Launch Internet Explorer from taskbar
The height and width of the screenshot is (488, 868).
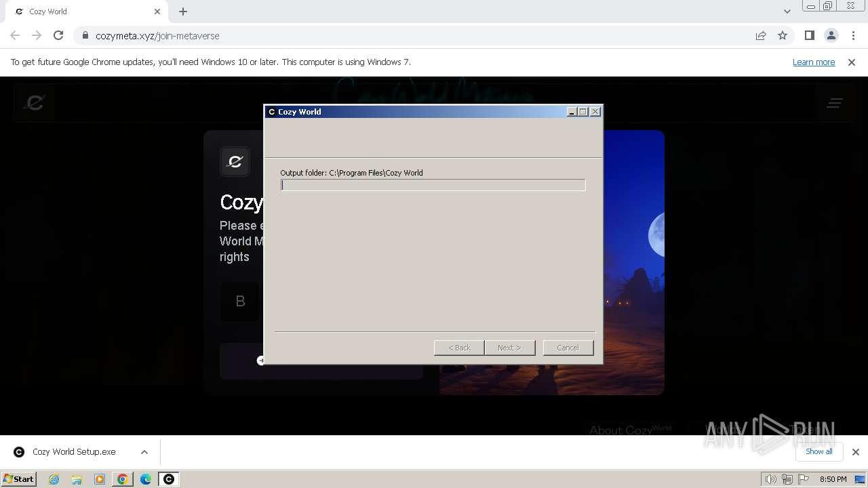[x=54, y=479]
